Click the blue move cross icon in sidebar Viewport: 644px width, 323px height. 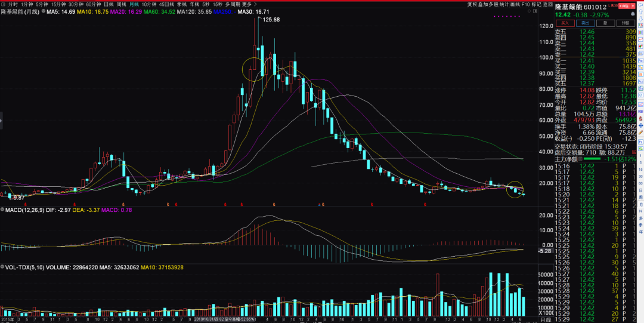(640, 125)
